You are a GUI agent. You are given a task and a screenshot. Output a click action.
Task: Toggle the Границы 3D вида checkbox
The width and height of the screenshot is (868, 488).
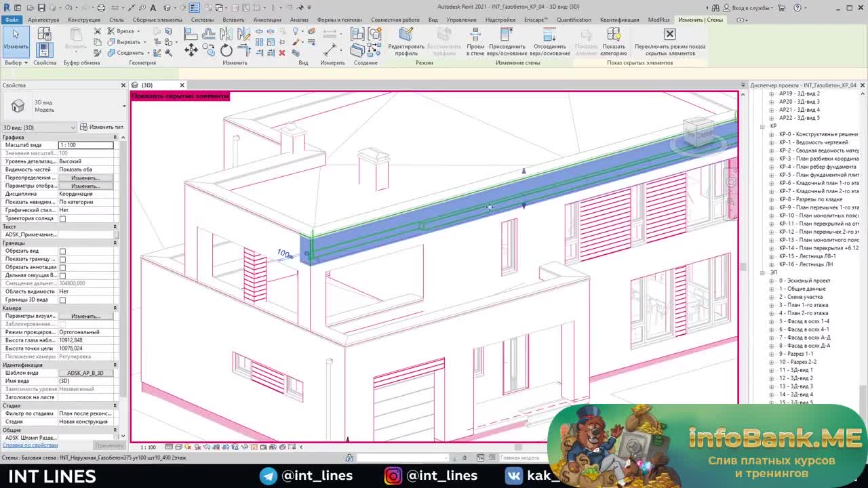pos(63,300)
